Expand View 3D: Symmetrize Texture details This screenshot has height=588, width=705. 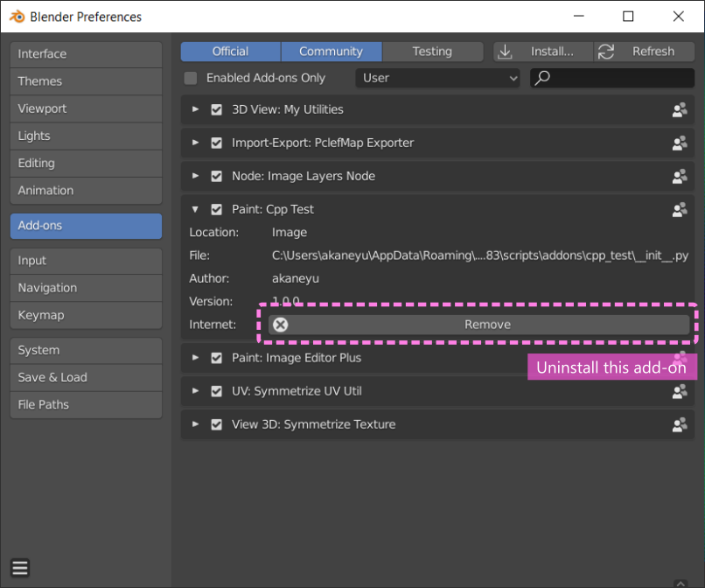(x=195, y=424)
